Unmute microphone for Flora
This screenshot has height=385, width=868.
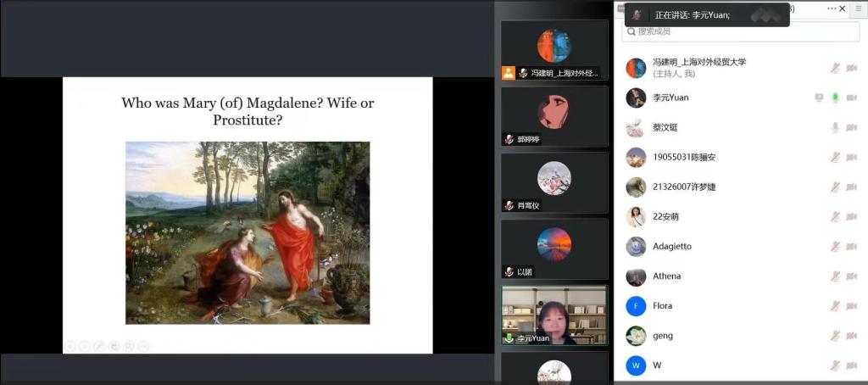(x=835, y=306)
